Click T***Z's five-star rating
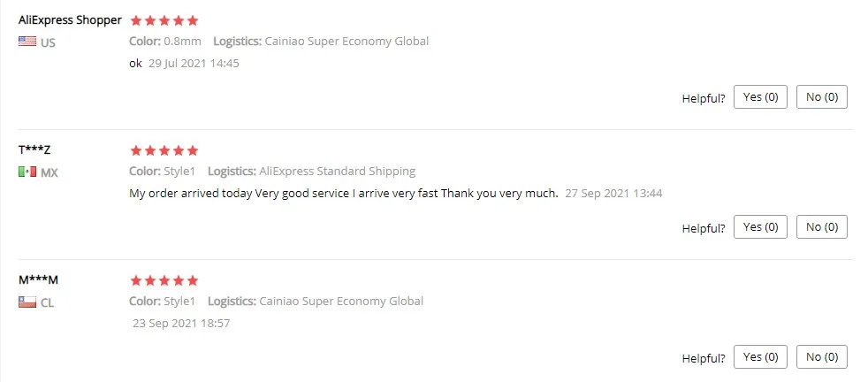 (x=164, y=150)
